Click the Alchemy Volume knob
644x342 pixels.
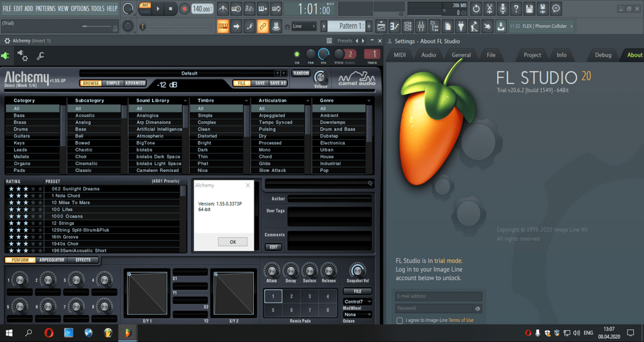point(320,77)
